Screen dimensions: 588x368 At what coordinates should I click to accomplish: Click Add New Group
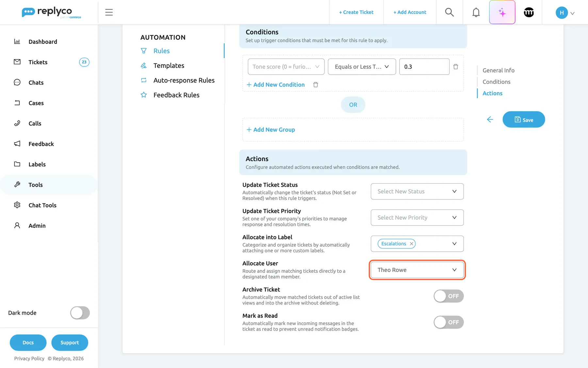coord(271,130)
